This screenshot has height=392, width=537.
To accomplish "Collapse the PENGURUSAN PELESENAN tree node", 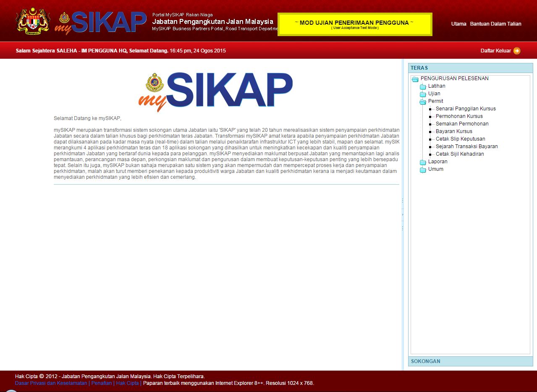I will (454, 78).
